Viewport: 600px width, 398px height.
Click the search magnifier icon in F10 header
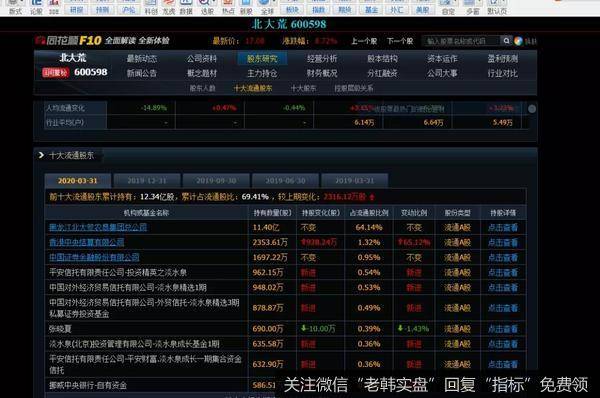coord(506,41)
